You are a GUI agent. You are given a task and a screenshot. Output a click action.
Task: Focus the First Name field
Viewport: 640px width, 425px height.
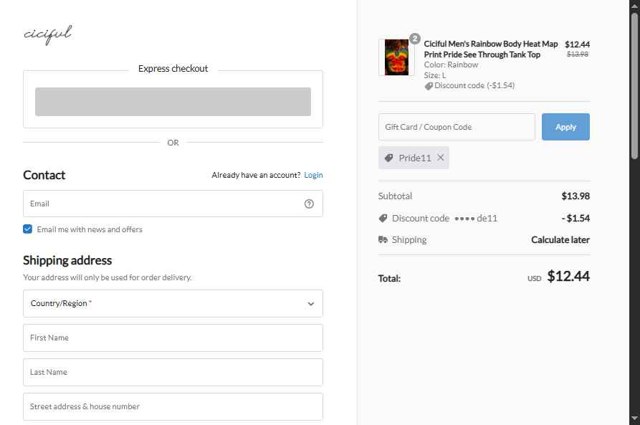point(173,338)
